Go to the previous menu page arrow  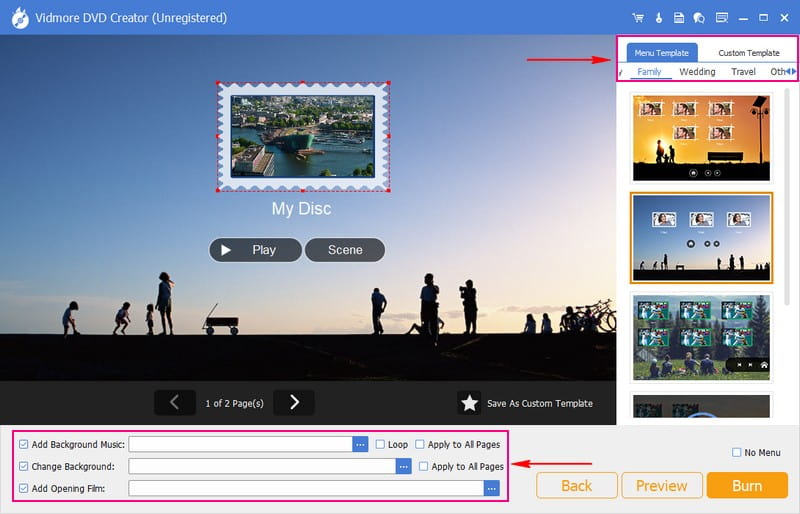[x=175, y=402]
